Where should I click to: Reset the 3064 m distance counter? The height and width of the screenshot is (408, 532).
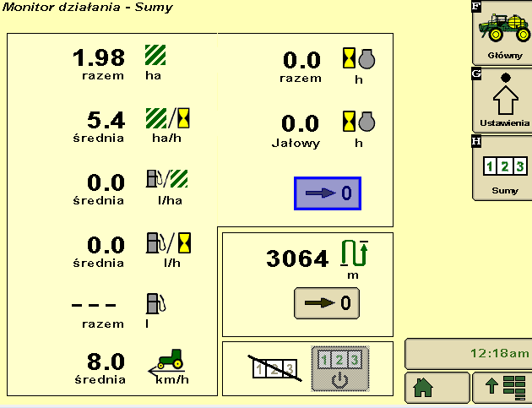[x=327, y=302]
